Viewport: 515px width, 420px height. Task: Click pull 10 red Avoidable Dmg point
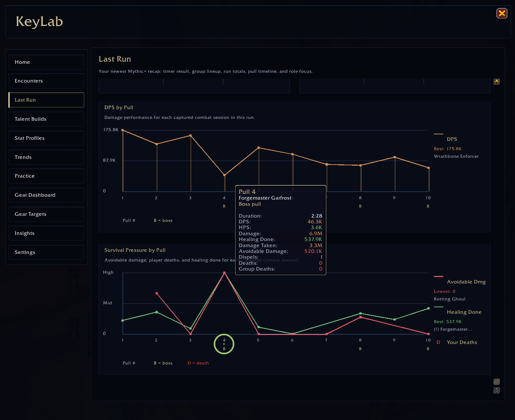coord(429,334)
